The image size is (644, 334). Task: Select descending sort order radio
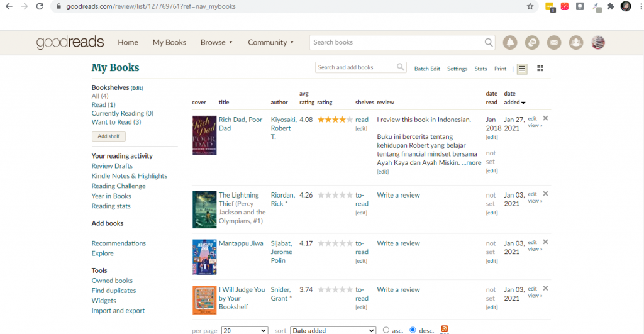tap(413, 330)
